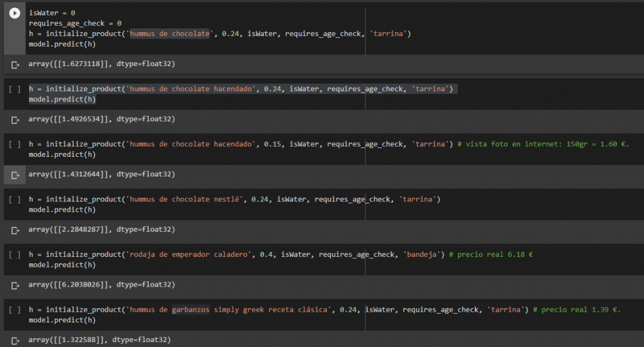Click output text array([[2.2848287]])
Viewport: 644px width, 347px height.
pos(101,229)
